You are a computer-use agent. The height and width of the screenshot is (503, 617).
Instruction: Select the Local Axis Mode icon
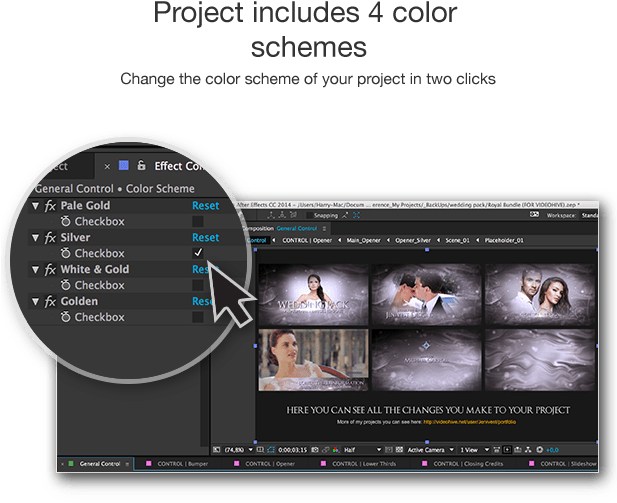(271, 215)
